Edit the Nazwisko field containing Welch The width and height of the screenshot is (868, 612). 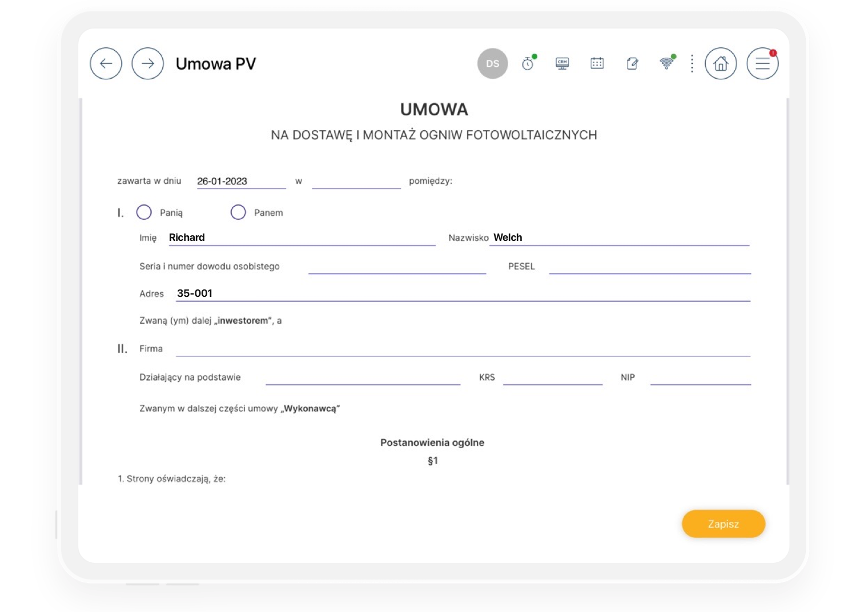(x=621, y=238)
